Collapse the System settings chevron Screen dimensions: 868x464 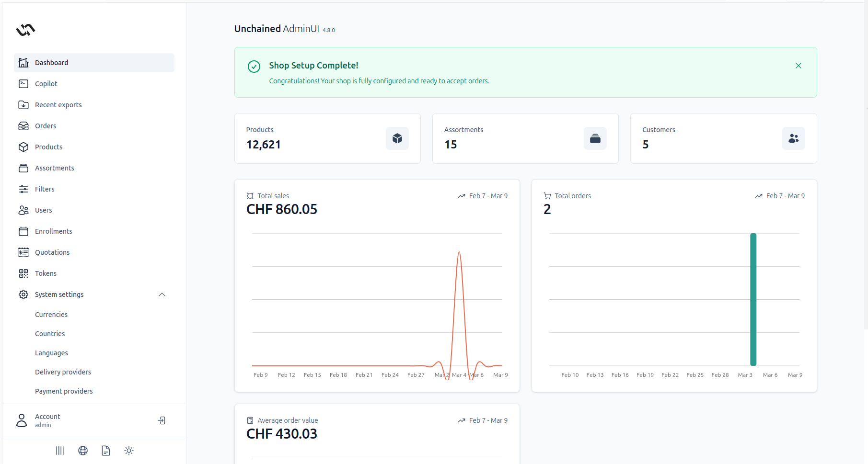pyautogui.click(x=162, y=294)
